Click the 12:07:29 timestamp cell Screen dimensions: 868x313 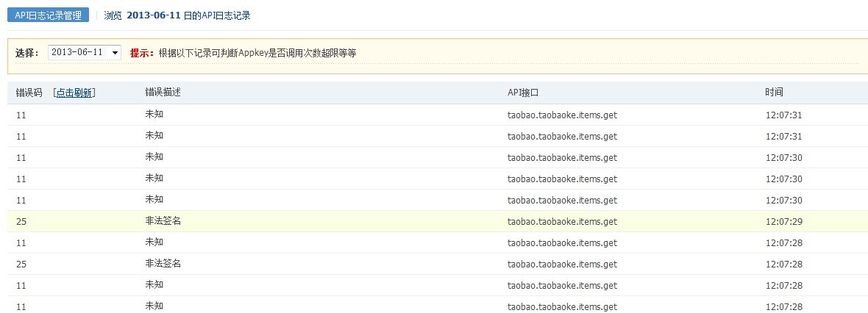click(783, 221)
